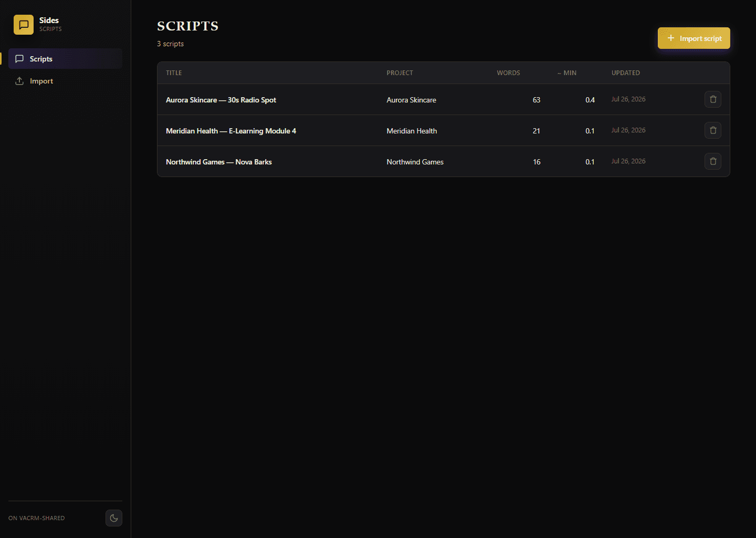The height and width of the screenshot is (538, 756).
Task: Click the 0.4 minutes value
Action: 590,100
